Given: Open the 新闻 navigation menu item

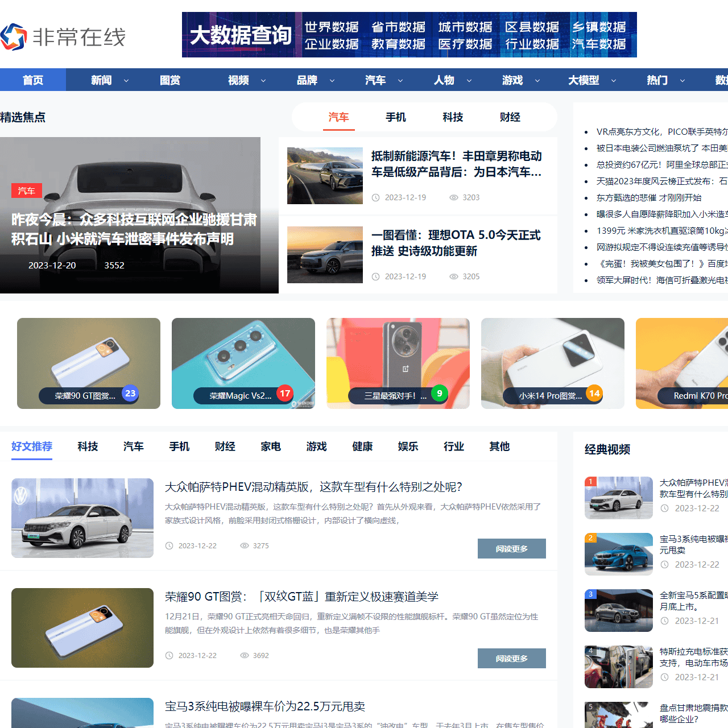Looking at the screenshot, I should (101, 80).
